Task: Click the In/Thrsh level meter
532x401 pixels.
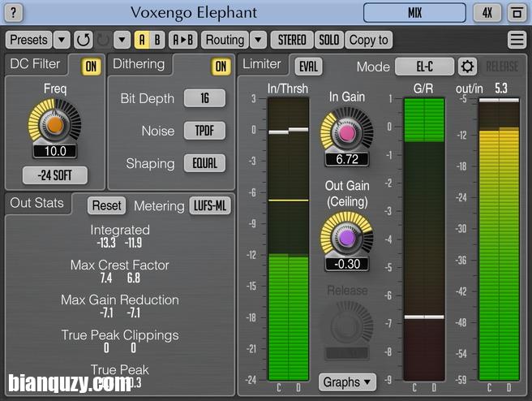Action: 289,239
